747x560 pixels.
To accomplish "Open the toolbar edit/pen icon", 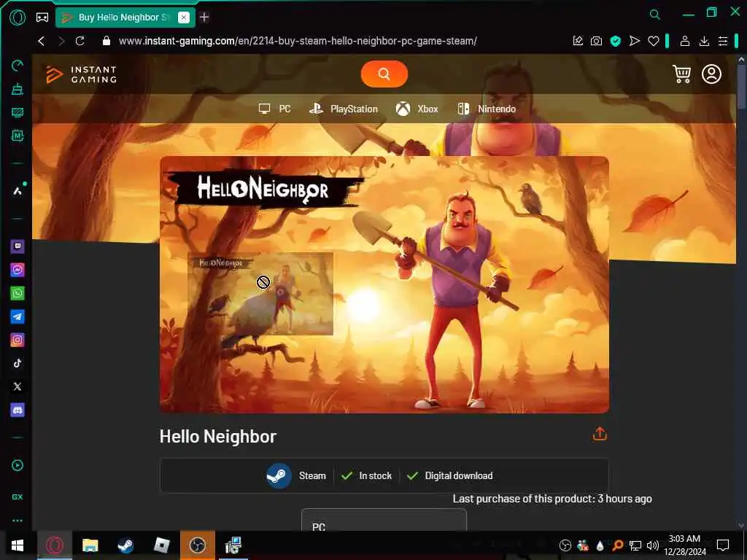I will 578,41.
